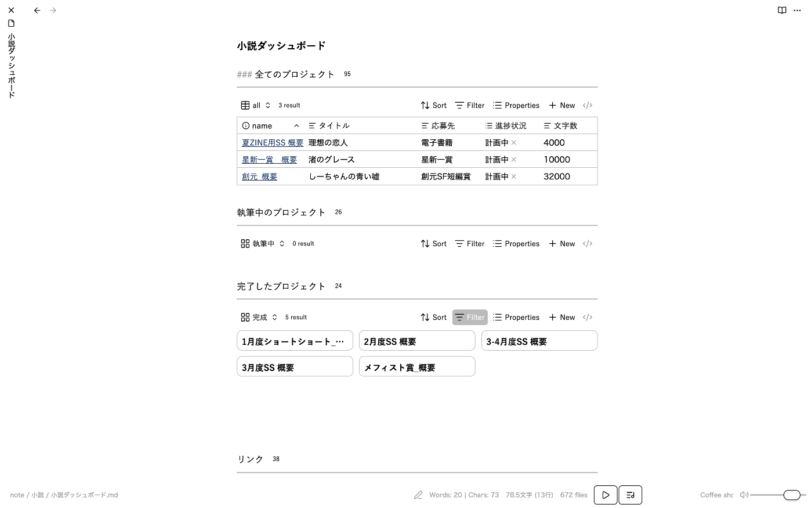Open the music playlist icon button
Image resolution: width=812 pixels, height=508 pixels.
[630, 495]
